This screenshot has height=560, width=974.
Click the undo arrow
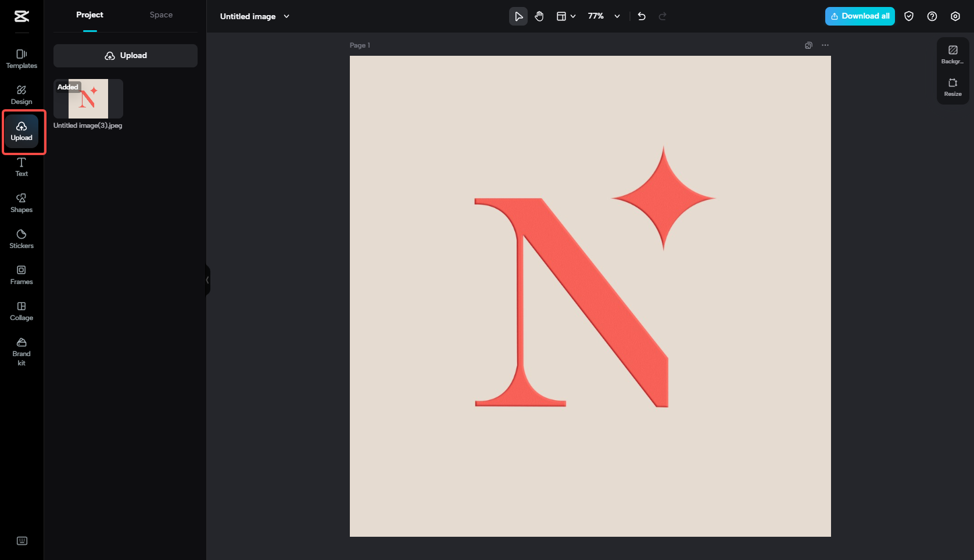point(642,16)
